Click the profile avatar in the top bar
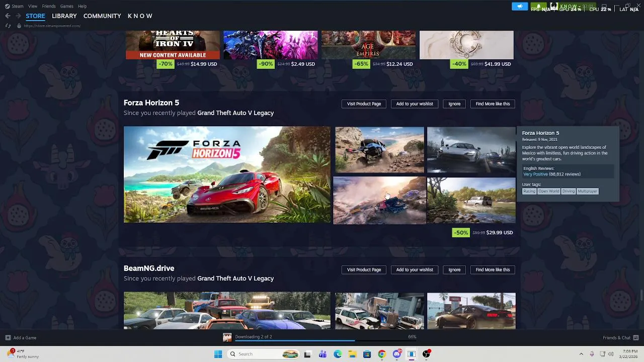 [554, 7]
